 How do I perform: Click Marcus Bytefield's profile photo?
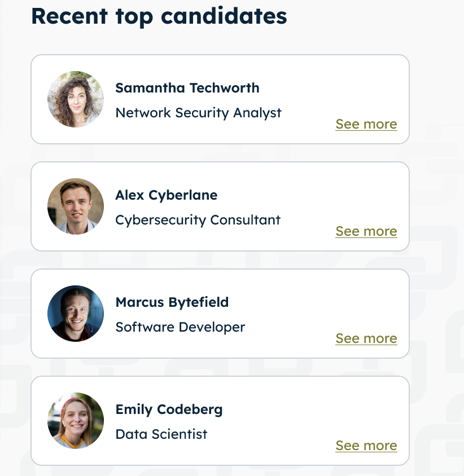click(x=76, y=314)
